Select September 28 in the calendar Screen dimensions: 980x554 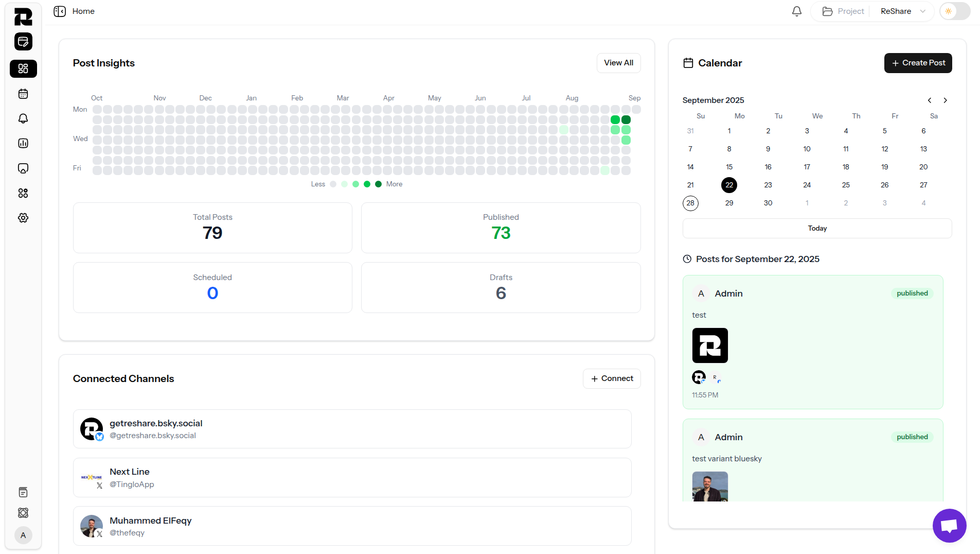[x=690, y=203]
